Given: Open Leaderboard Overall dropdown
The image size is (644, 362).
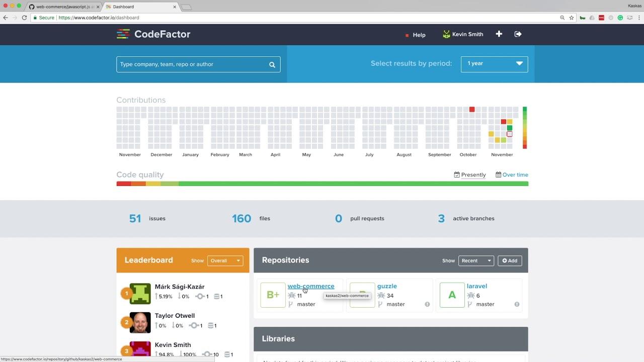Looking at the screenshot, I should pyautogui.click(x=225, y=260).
